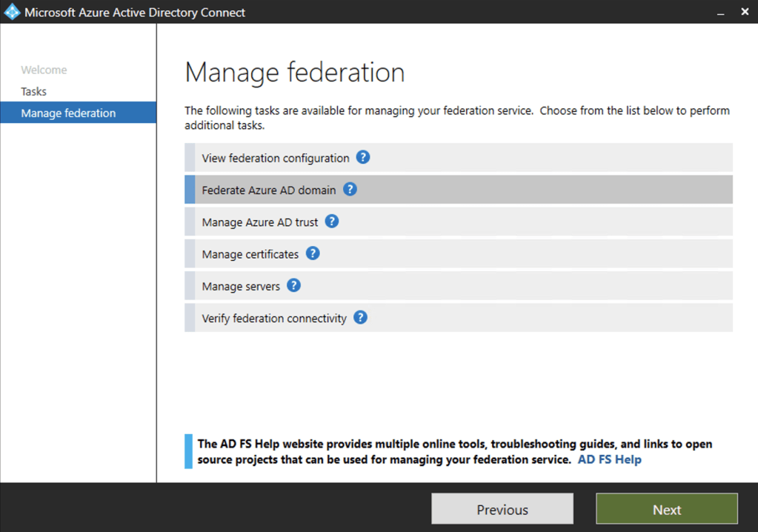
Task: Select View federation configuration task
Action: coord(275,159)
